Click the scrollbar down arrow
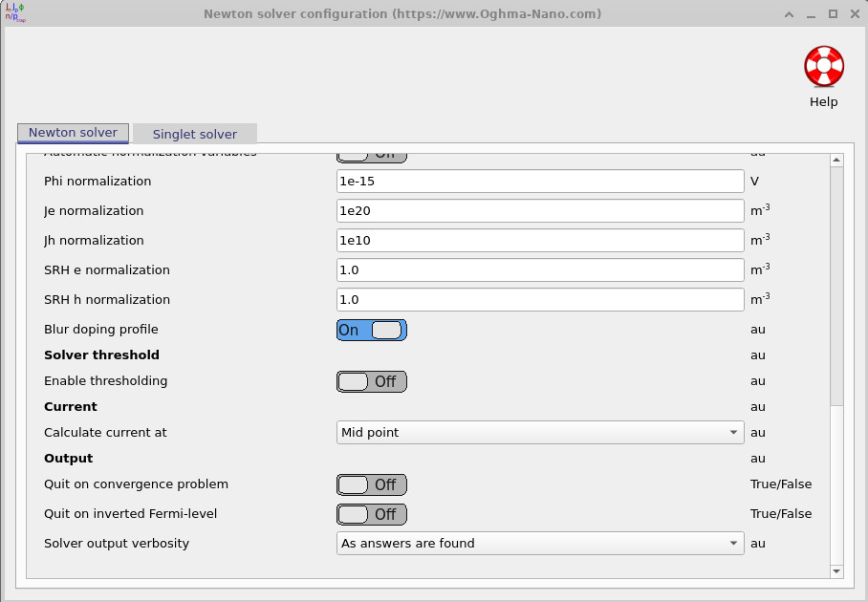The height and width of the screenshot is (602, 868). [x=837, y=570]
